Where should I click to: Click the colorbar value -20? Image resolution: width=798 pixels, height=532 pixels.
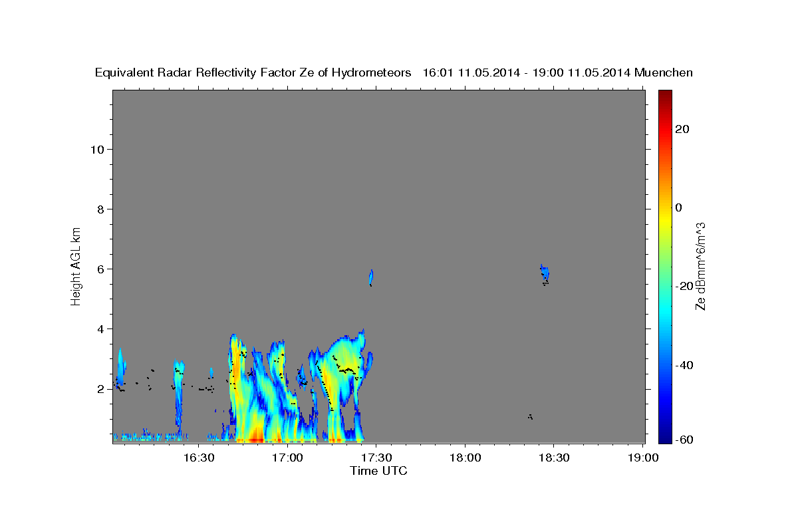(684, 286)
